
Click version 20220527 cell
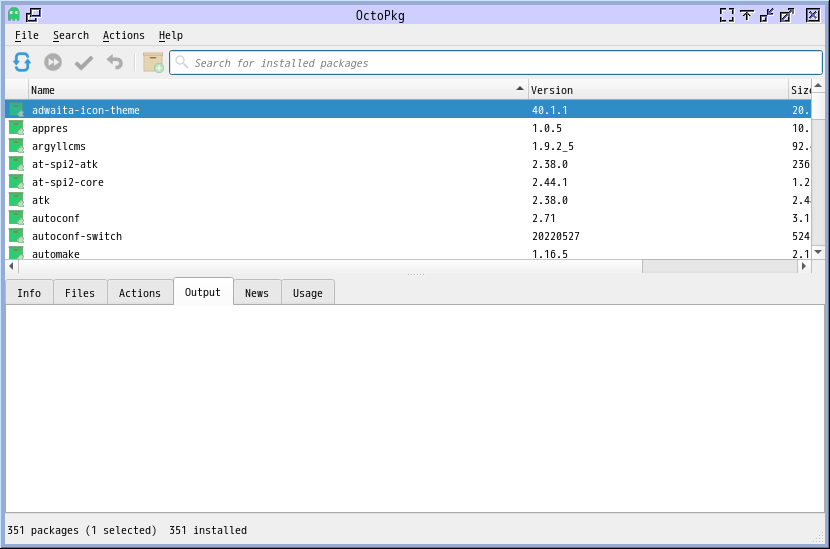(x=556, y=236)
